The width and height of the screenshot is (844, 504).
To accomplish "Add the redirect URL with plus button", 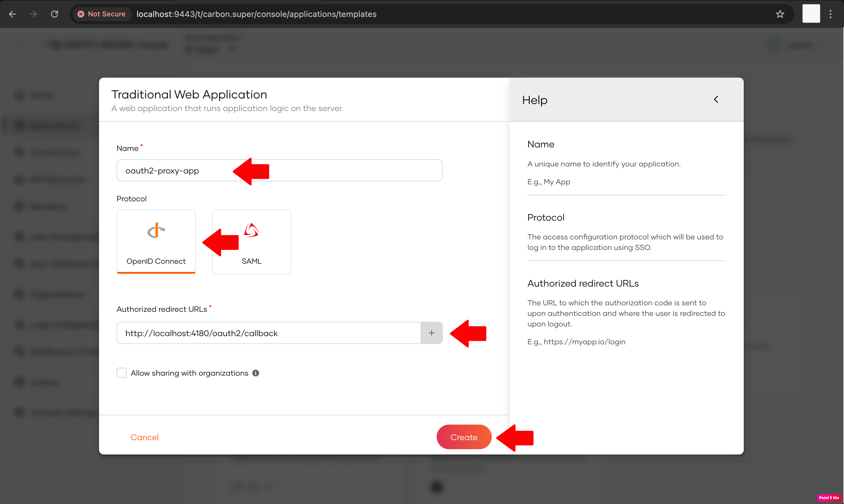I will coord(431,333).
